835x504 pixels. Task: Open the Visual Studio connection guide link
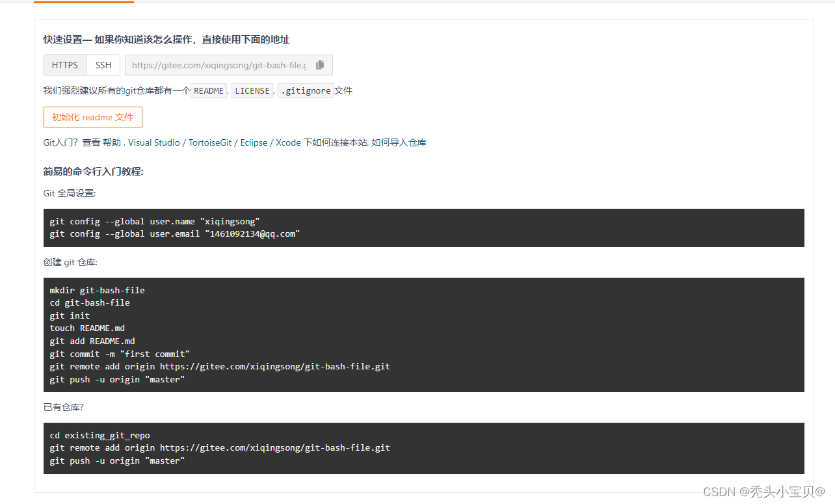[x=154, y=142]
